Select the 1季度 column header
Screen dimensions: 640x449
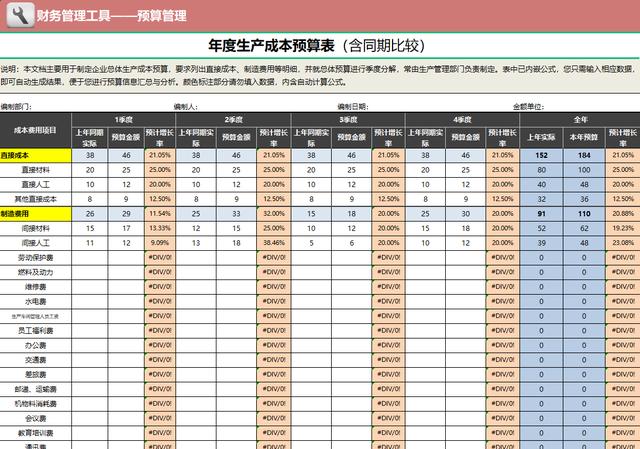(x=124, y=118)
